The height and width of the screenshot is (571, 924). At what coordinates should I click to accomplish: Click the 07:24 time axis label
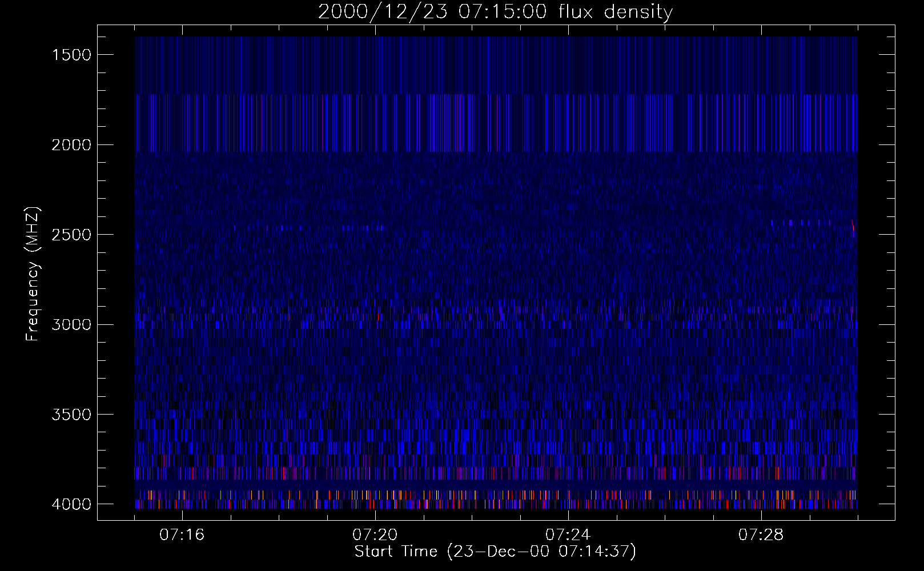point(568,535)
